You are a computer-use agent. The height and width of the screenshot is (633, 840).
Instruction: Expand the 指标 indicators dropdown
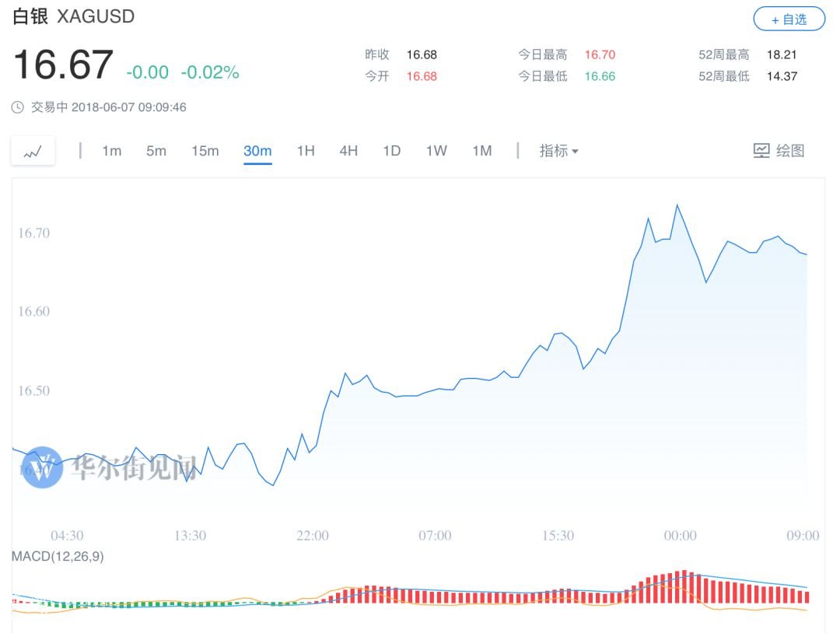pyautogui.click(x=558, y=151)
